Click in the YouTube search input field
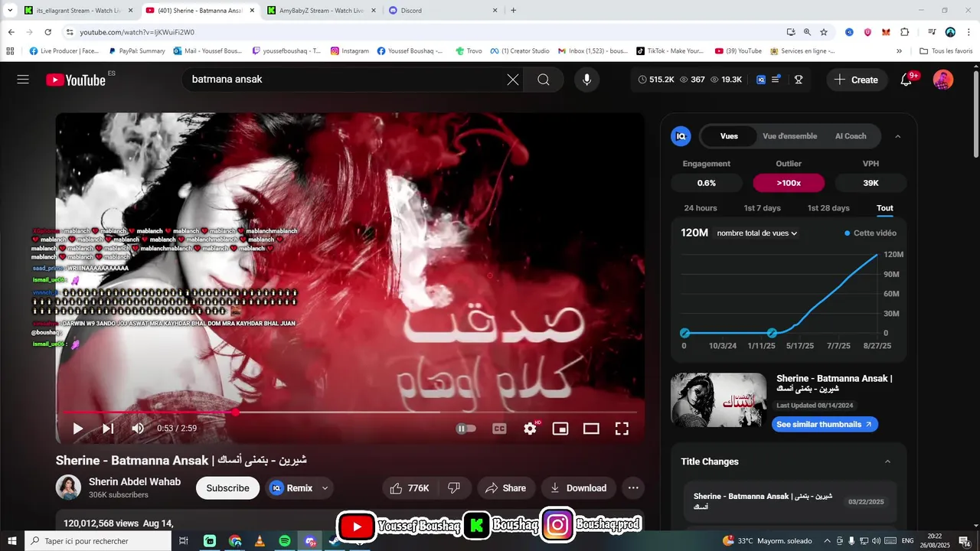 click(345, 80)
